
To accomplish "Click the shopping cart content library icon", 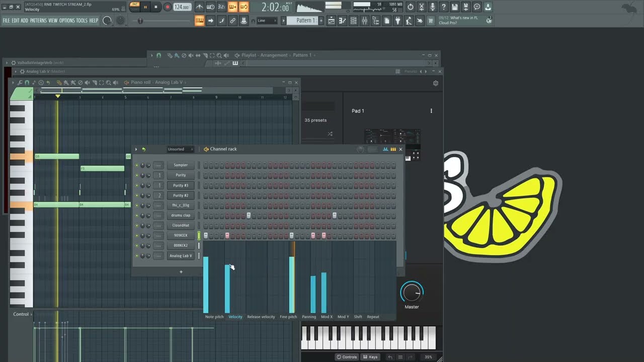I will [x=431, y=21].
